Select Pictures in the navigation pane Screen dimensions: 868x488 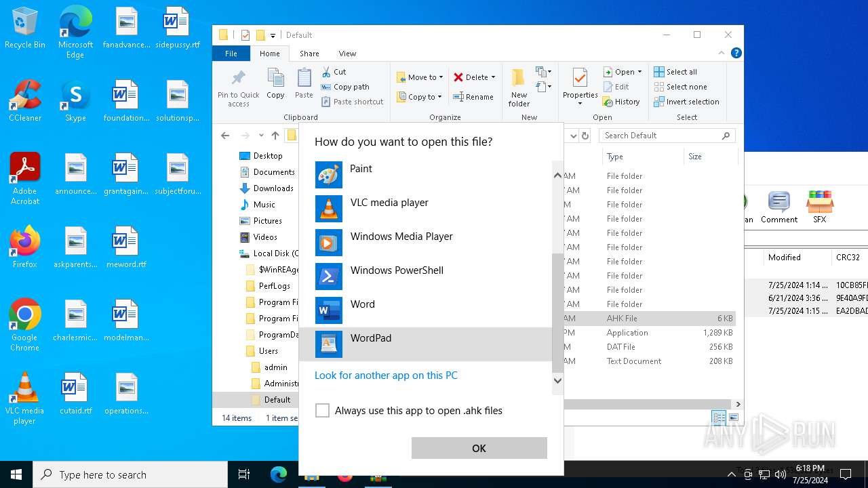click(260, 221)
